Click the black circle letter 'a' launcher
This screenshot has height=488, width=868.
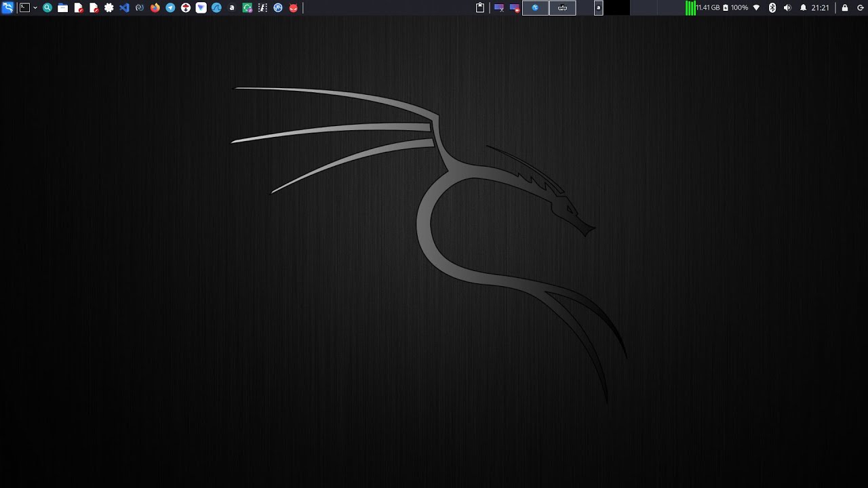[232, 7]
